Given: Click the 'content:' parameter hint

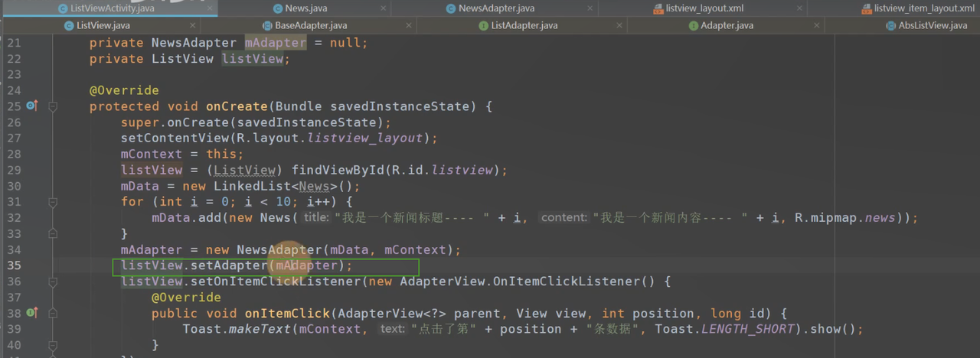Looking at the screenshot, I should 563,218.
